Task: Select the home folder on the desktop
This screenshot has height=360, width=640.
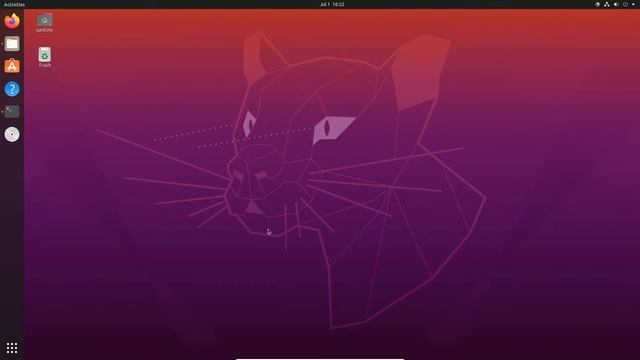Action: [x=44, y=23]
